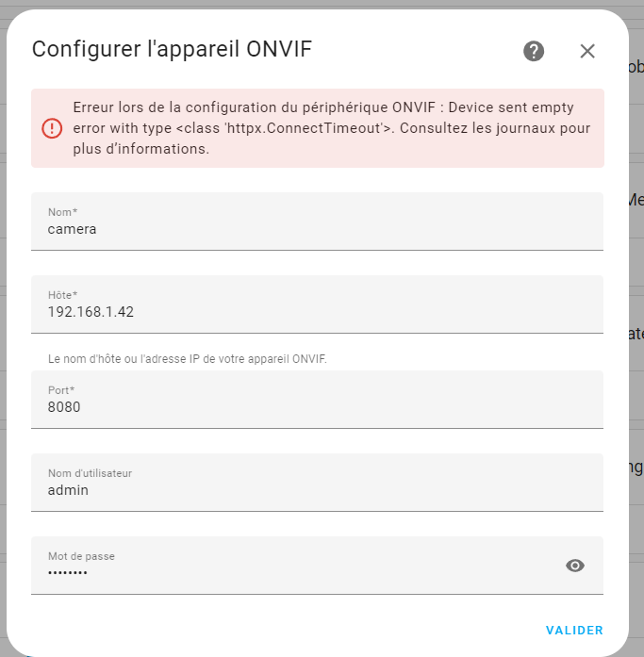Open help via the question mark icon
Image resolution: width=644 pixels, height=657 pixels.
534,51
